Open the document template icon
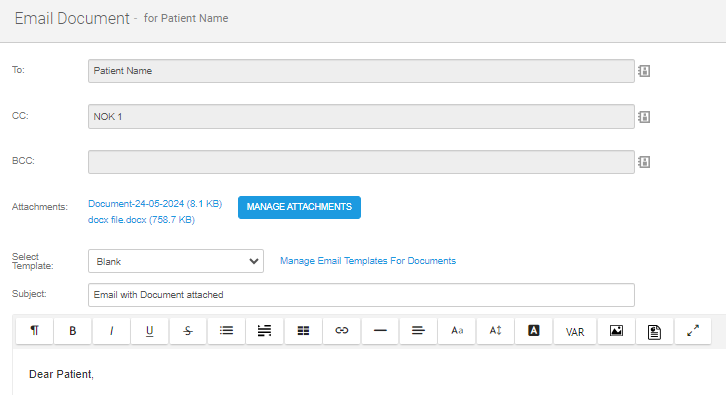726x395 pixels. click(x=654, y=332)
